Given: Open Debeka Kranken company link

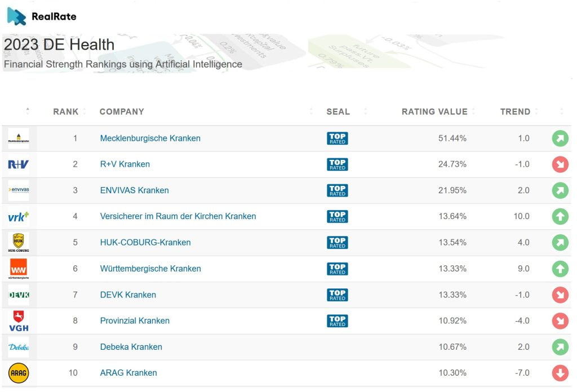Looking at the screenshot, I should pyautogui.click(x=131, y=347).
